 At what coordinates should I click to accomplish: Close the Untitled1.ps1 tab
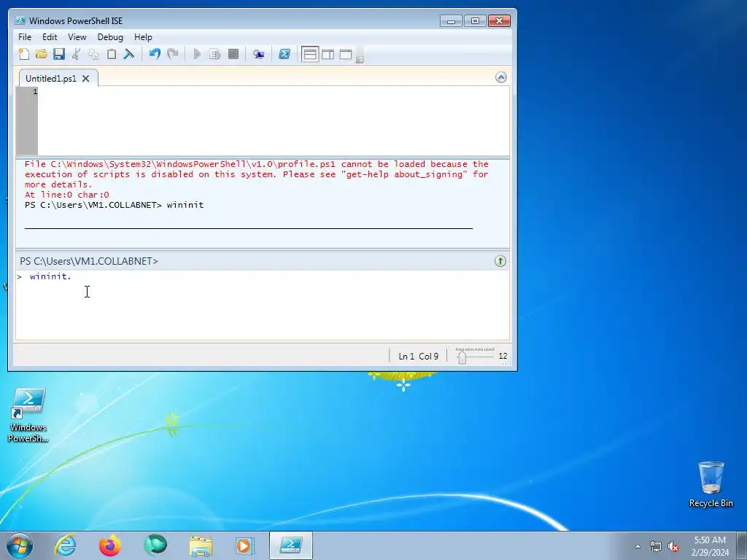[x=86, y=79]
